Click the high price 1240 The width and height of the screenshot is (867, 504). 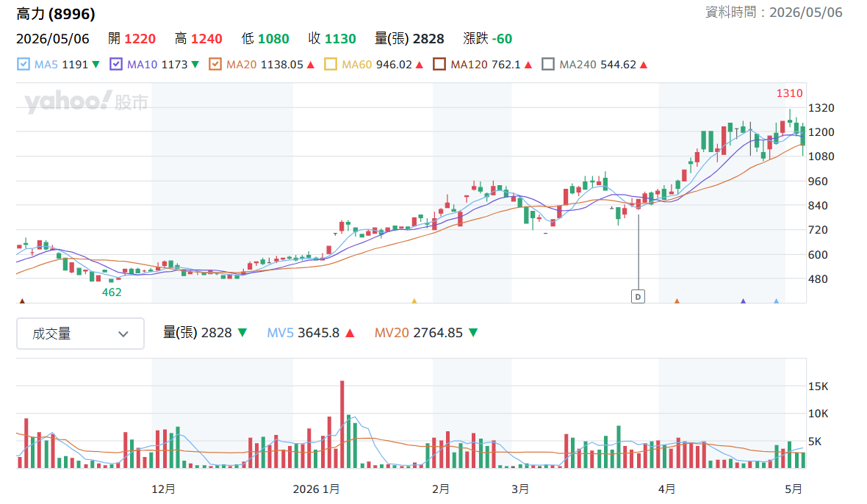pyautogui.click(x=206, y=39)
